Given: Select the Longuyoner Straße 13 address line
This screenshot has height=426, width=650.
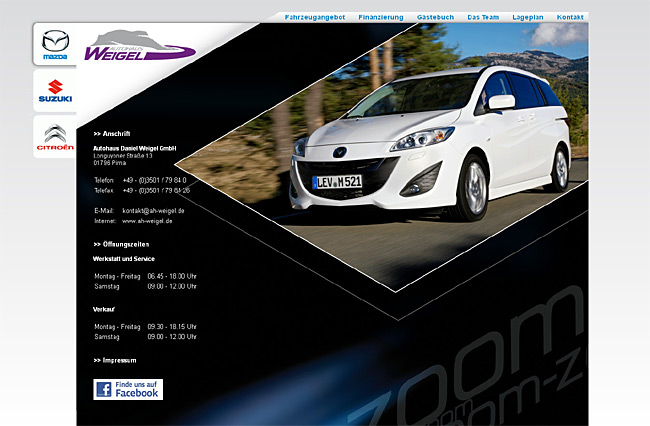Looking at the screenshot, I should pyautogui.click(x=122, y=156).
